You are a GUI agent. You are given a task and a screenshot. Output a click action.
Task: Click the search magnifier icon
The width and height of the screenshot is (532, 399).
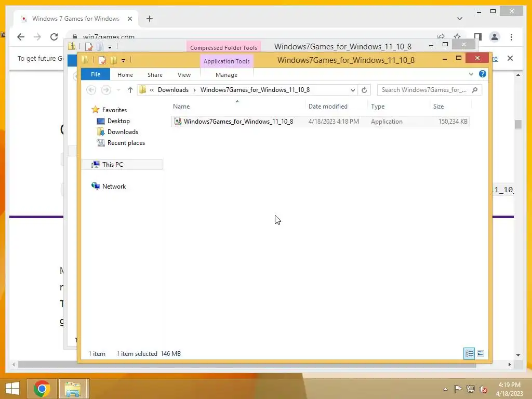pyautogui.click(x=475, y=90)
